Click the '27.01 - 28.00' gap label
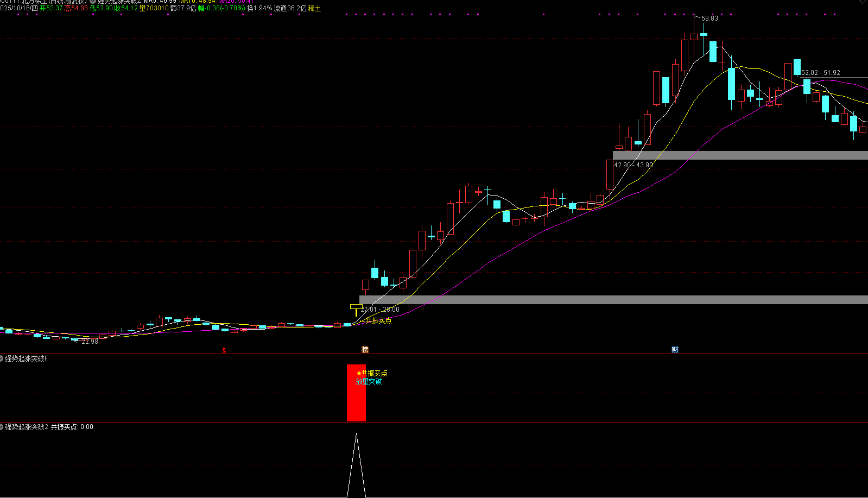 click(x=380, y=310)
